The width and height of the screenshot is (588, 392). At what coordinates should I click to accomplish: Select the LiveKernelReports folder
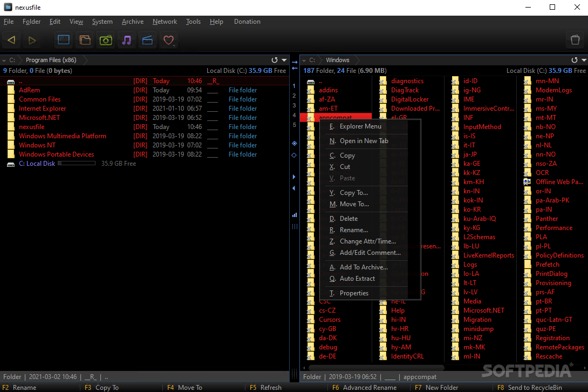click(489, 255)
